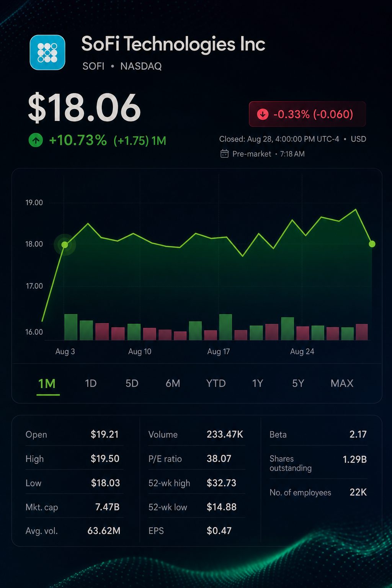
Task: Switch to the 5D range tab
Action: click(132, 383)
